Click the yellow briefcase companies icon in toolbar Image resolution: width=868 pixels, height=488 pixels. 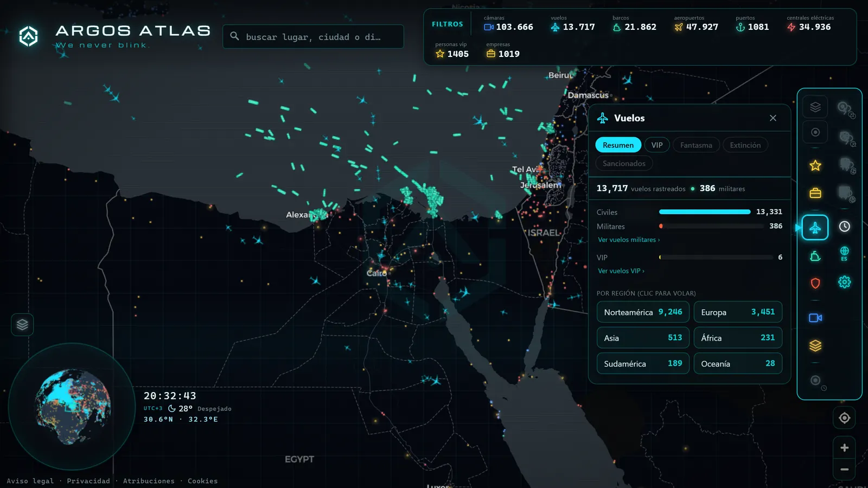click(815, 193)
